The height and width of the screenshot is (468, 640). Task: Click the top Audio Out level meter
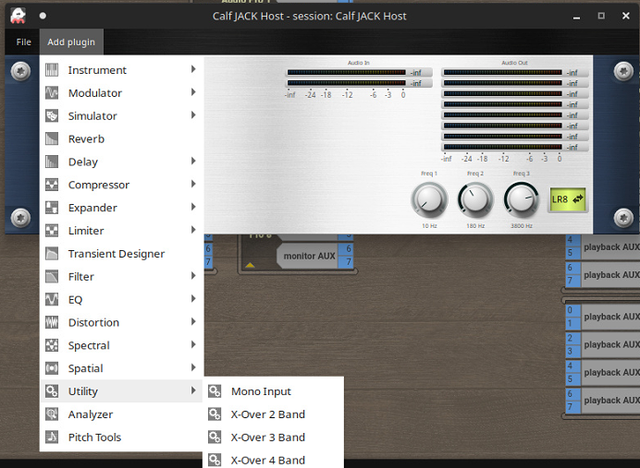click(x=503, y=72)
